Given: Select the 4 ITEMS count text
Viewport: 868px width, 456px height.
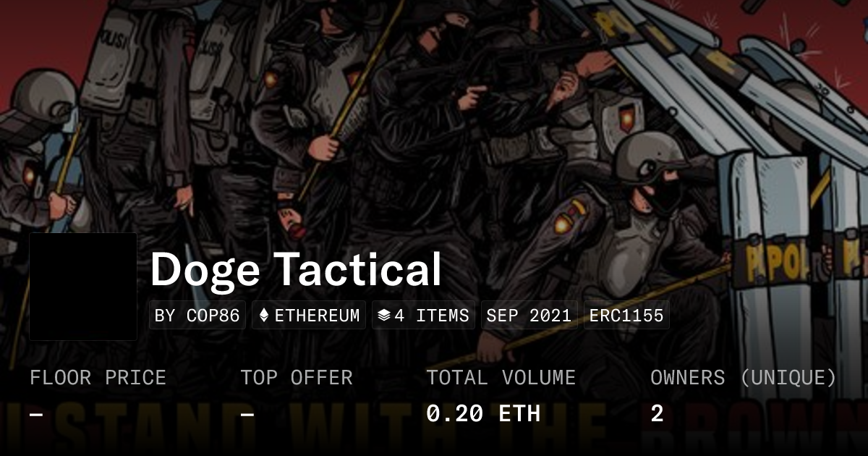Looking at the screenshot, I should pos(432,316).
